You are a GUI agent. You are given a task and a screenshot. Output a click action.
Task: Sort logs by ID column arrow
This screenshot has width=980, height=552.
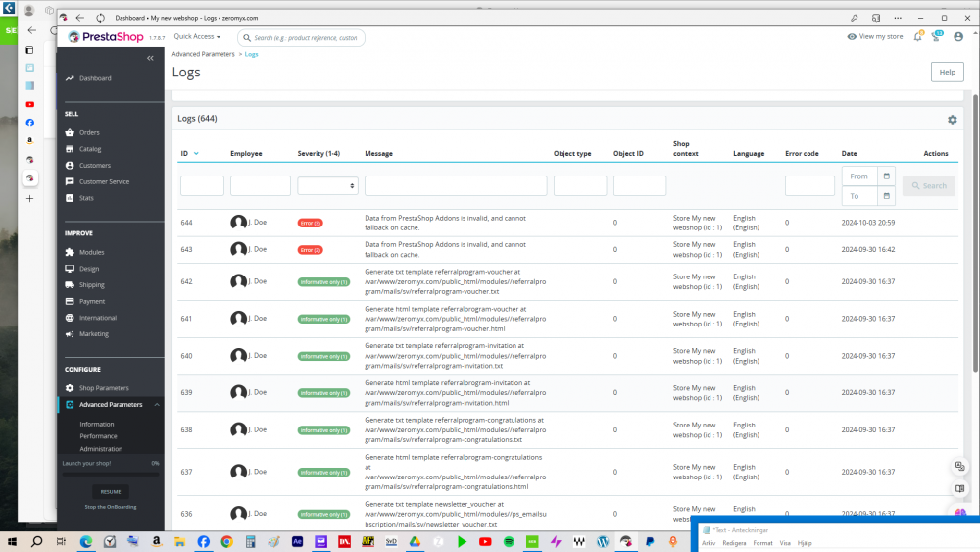pyautogui.click(x=196, y=154)
